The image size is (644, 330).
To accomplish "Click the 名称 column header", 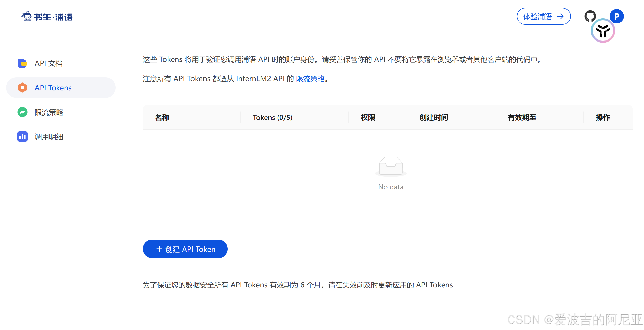I will (x=162, y=117).
